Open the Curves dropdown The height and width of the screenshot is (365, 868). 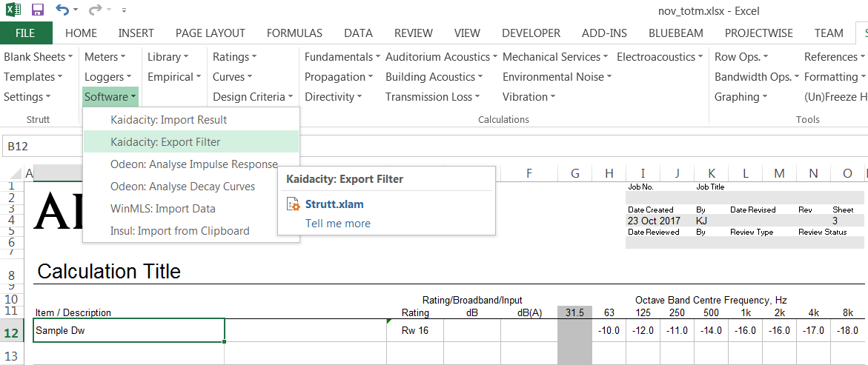(233, 77)
